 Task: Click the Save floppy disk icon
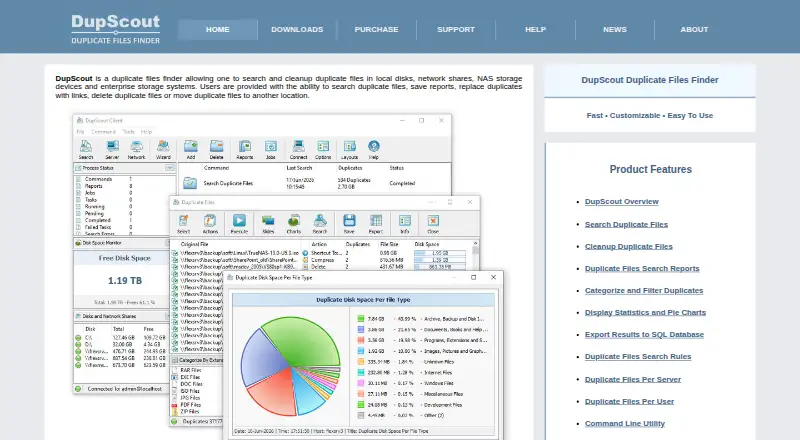point(349,221)
